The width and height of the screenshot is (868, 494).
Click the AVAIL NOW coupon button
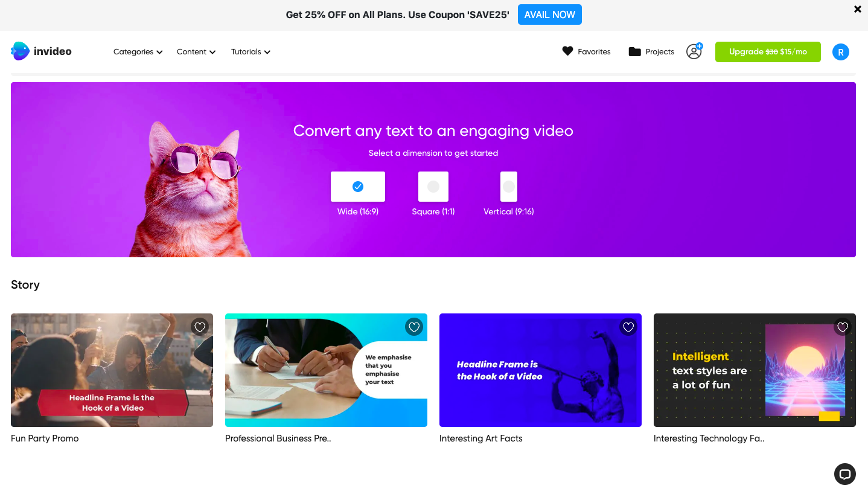coord(550,14)
